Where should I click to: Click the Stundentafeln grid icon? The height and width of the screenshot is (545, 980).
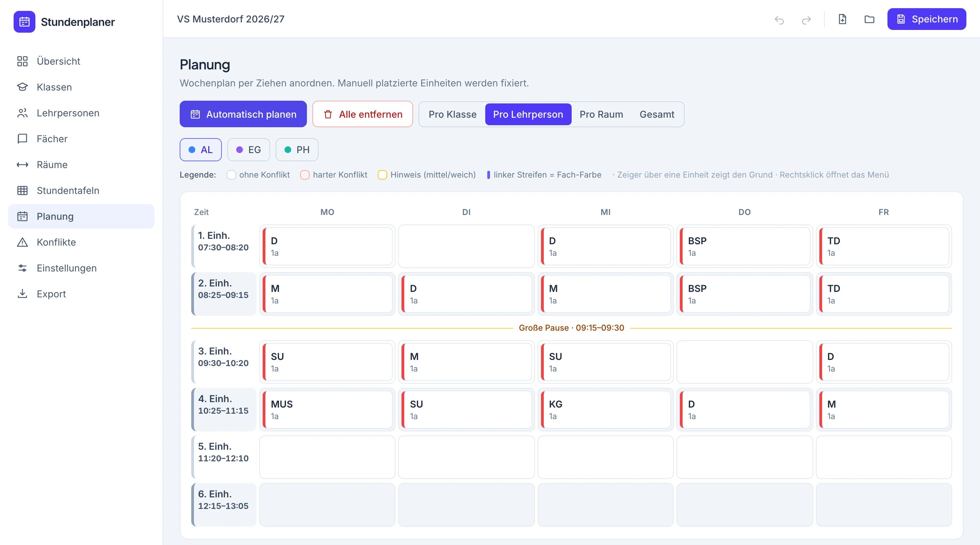click(x=22, y=191)
